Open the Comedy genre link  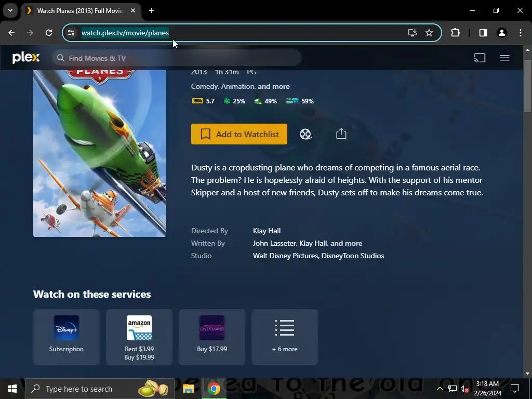click(x=204, y=87)
